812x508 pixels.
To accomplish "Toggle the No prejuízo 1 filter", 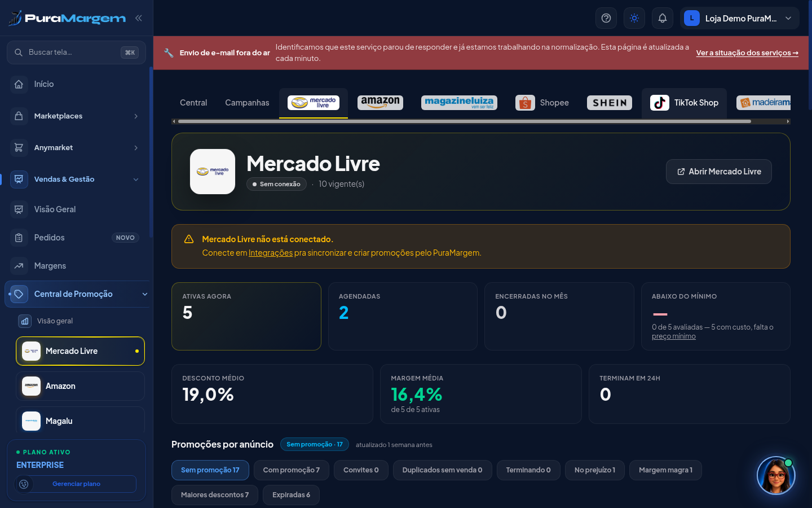I will (x=595, y=470).
